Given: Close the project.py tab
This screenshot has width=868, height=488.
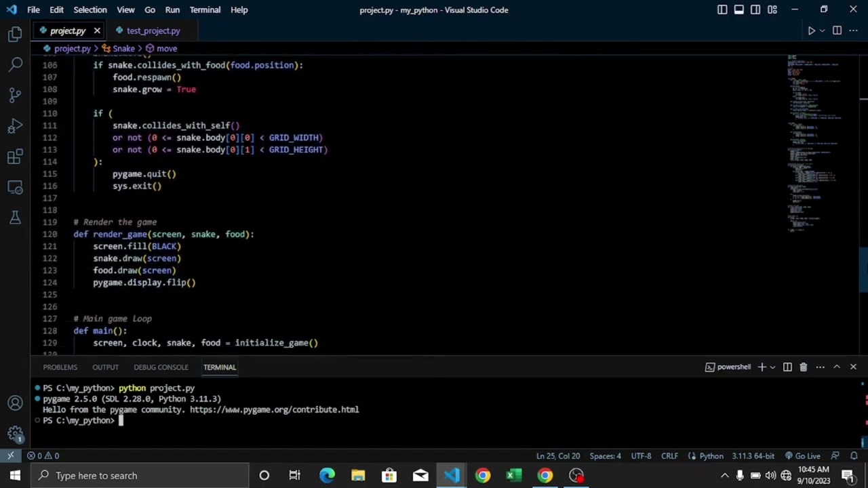Looking at the screenshot, I should click(97, 30).
